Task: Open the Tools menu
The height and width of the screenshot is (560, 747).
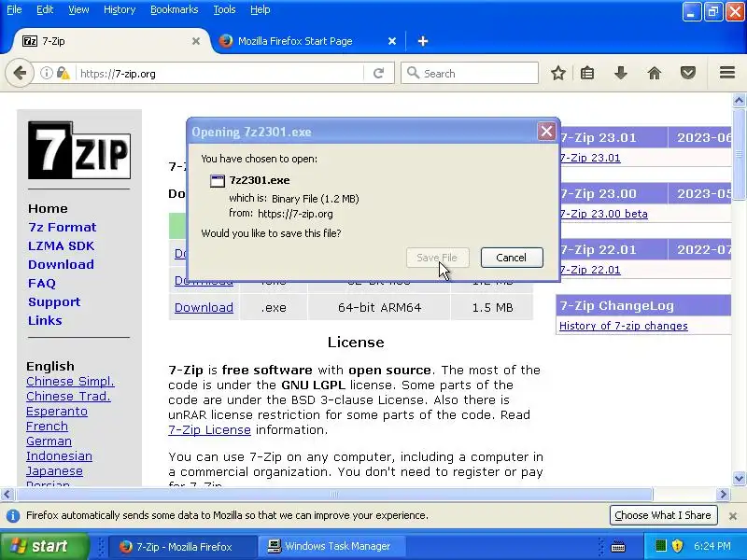Action: click(x=224, y=9)
